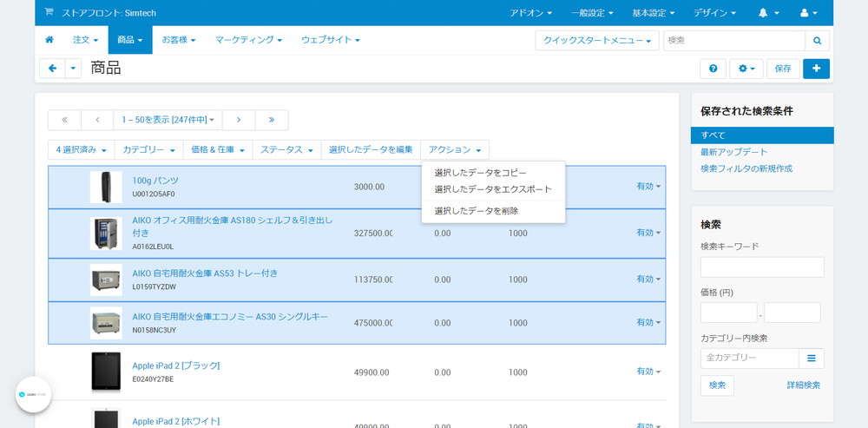
Task: Click the search magnifier button
Action: click(817, 41)
